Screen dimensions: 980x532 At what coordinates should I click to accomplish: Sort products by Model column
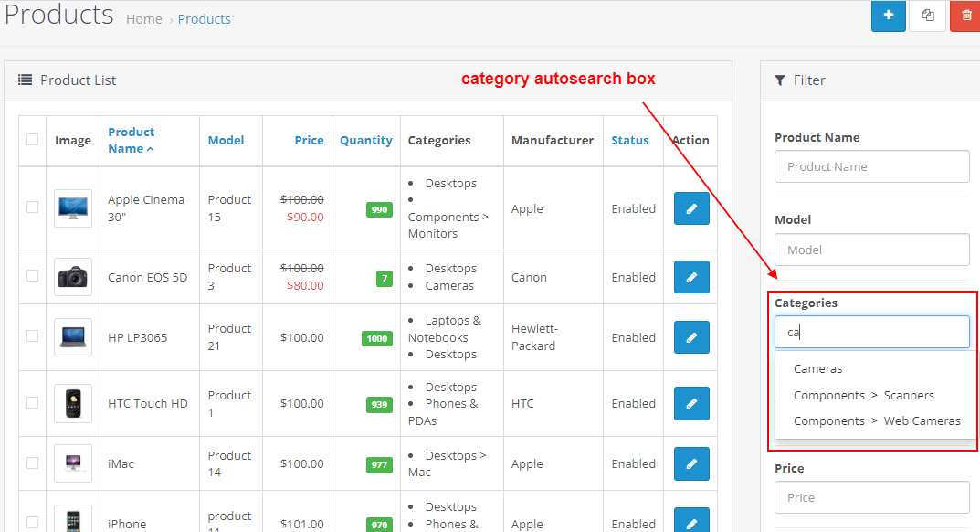point(225,140)
